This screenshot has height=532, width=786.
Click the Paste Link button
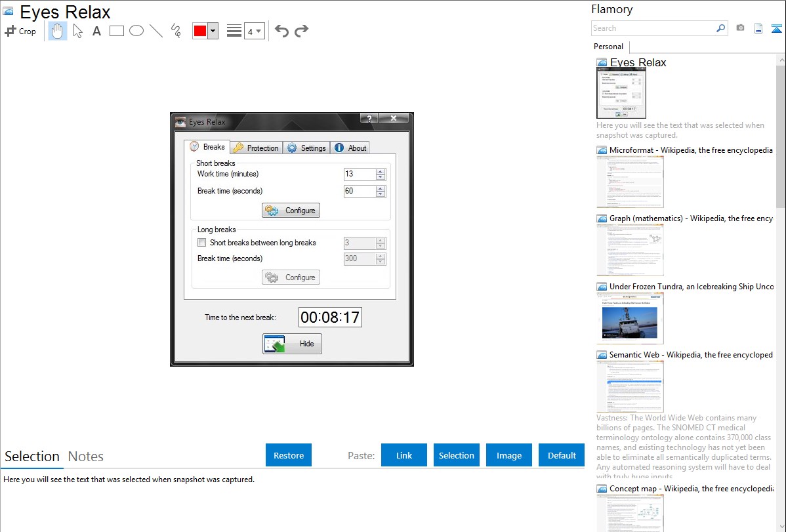tap(404, 455)
